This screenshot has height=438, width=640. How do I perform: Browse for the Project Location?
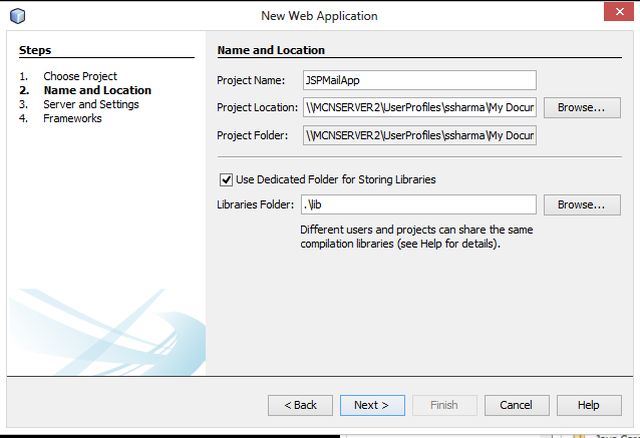pyautogui.click(x=582, y=107)
